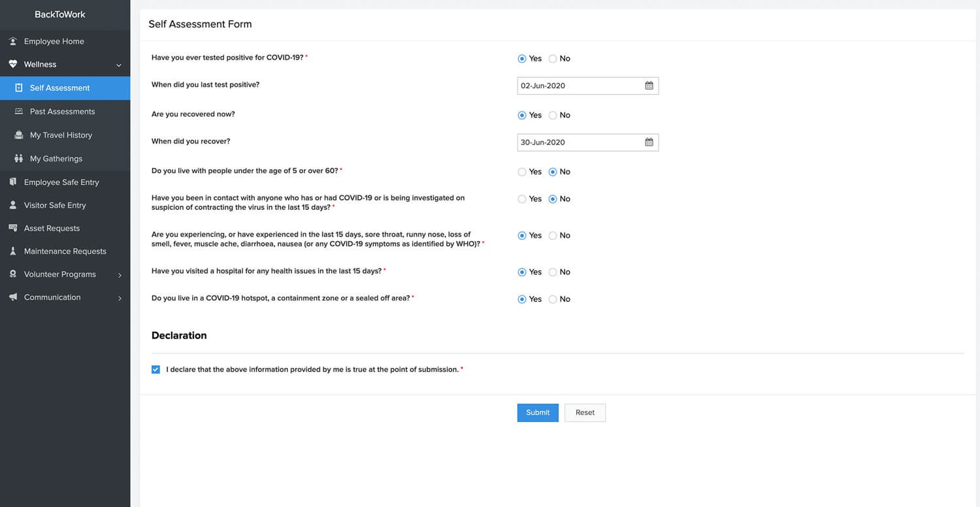Viewport: 980px width, 507px height.
Task: Select Yes for living with people under 5 or over 60
Action: [x=522, y=172]
